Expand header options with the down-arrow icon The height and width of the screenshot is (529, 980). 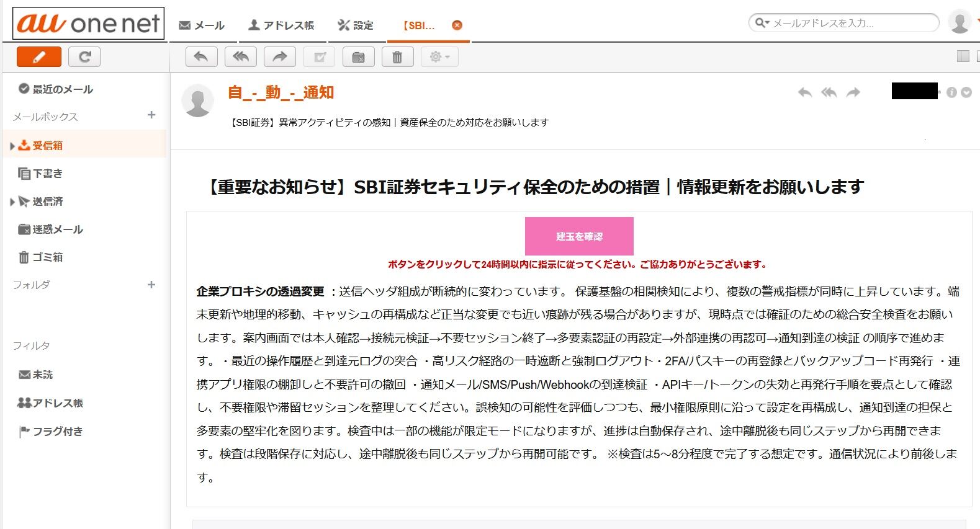pyautogui.click(x=966, y=92)
